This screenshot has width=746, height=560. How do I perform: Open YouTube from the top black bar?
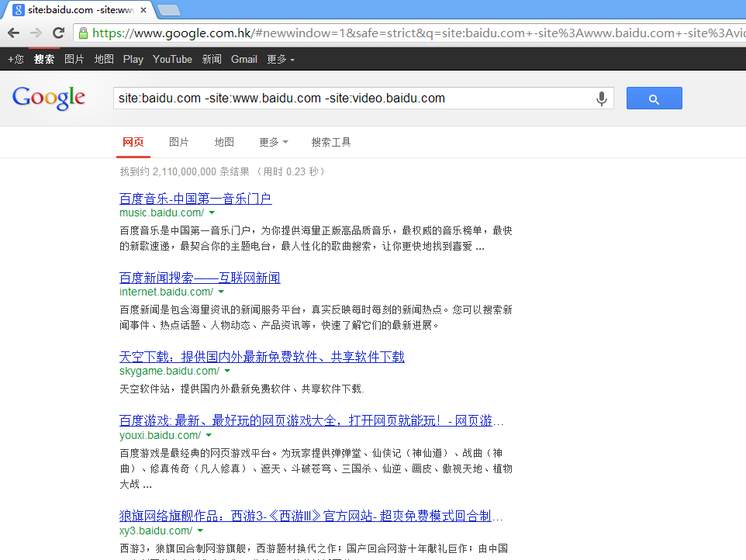172,59
